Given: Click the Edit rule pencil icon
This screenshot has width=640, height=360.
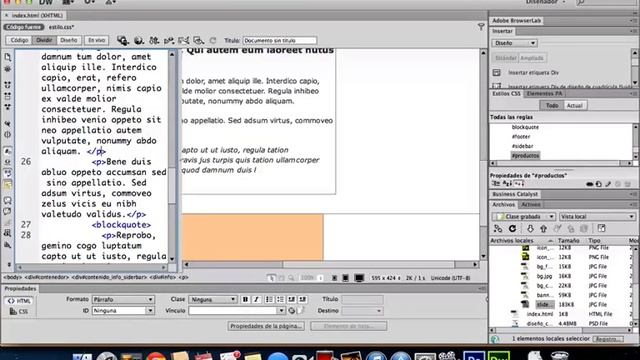Looking at the screenshot, I should pos(608,184).
